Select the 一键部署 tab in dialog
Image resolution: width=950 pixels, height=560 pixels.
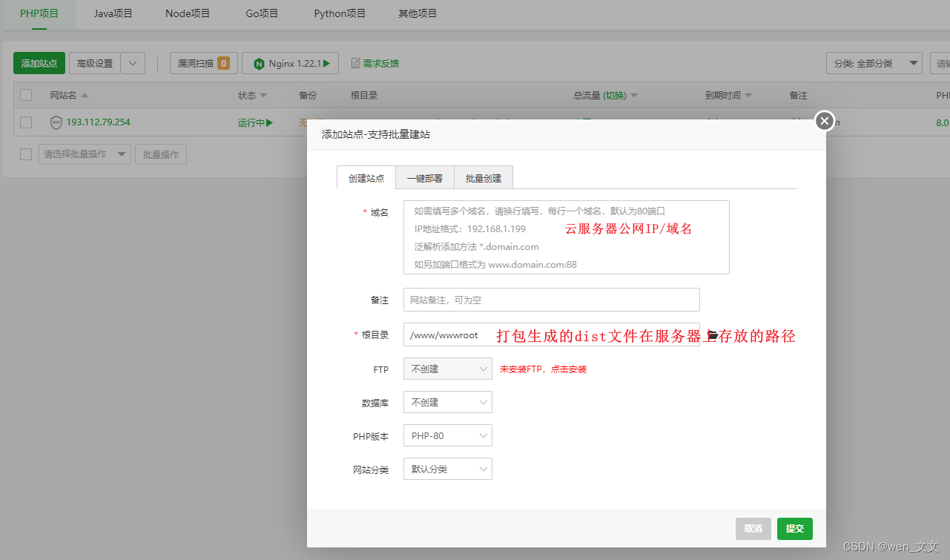[425, 178]
